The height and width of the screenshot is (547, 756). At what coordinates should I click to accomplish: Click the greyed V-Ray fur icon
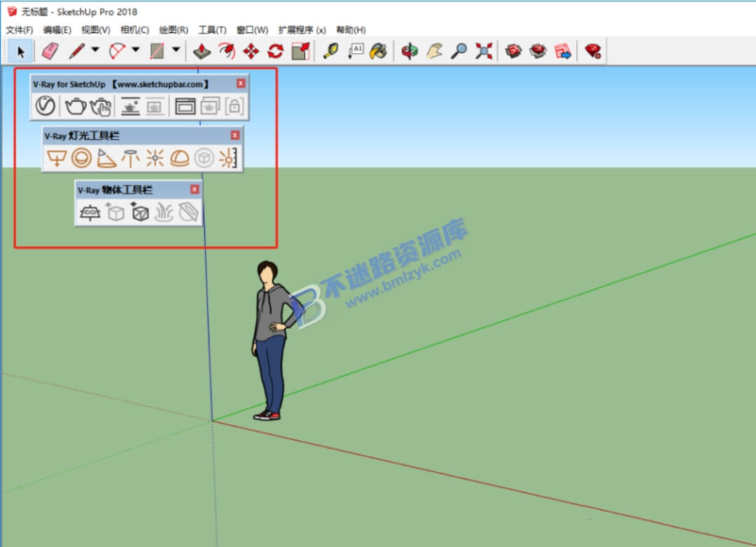coord(164,213)
